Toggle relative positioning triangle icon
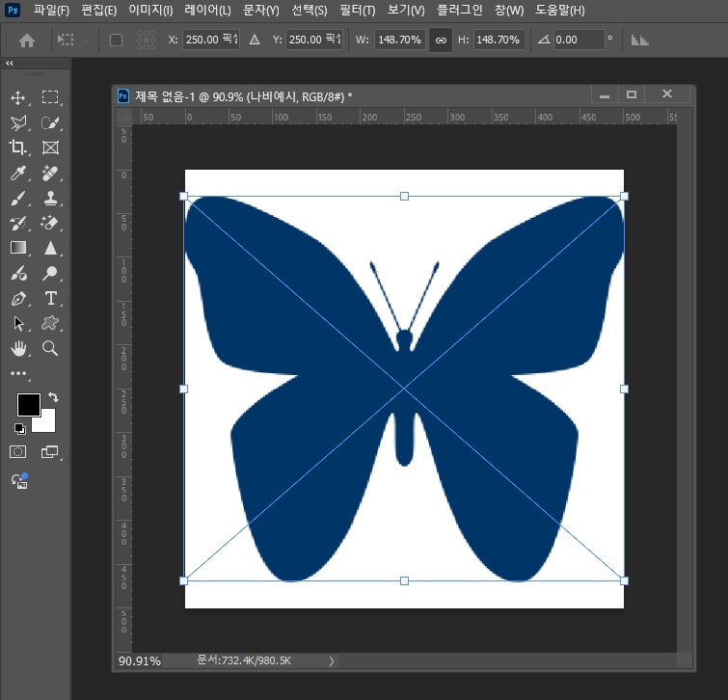 (255, 40)
